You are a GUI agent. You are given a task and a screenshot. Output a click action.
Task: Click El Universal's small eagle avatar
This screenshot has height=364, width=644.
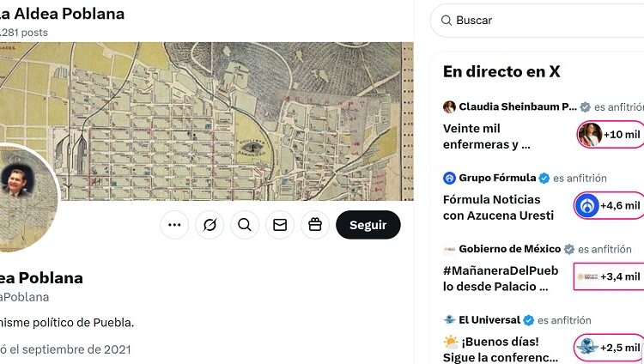click(x=449, y=320)
